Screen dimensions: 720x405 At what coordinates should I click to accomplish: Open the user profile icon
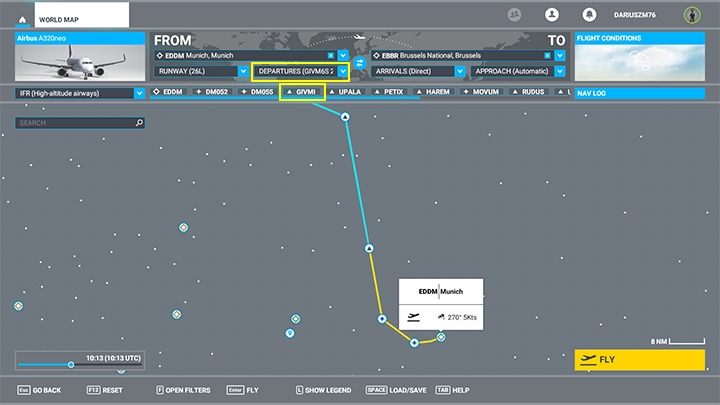tap(551, 15)
